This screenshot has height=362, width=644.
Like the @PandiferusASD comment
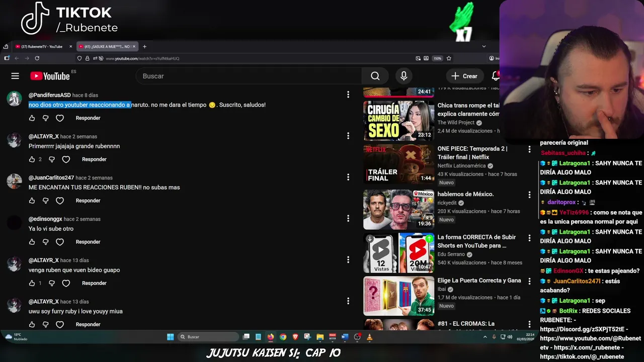pyautogui.click(x=32, y=118)
